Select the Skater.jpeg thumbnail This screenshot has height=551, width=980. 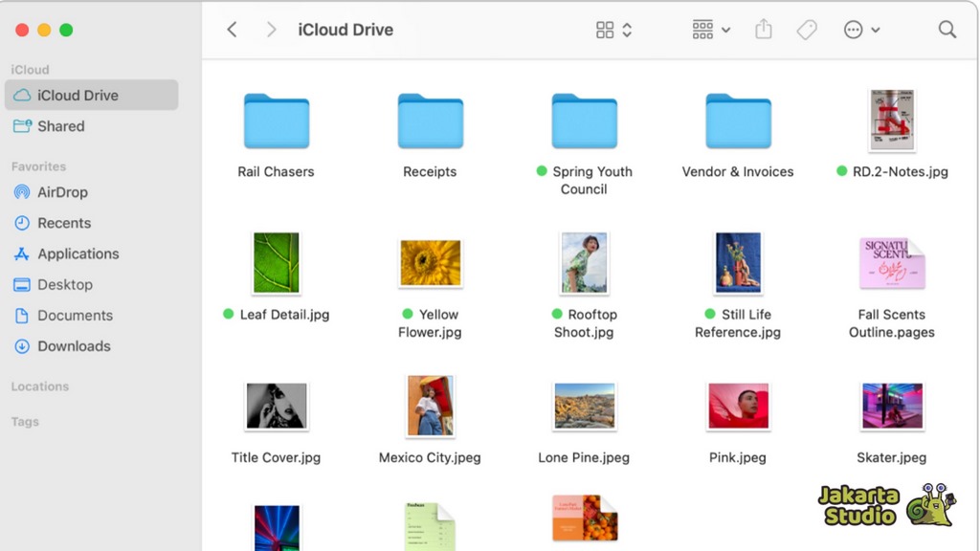pos(892,406)
